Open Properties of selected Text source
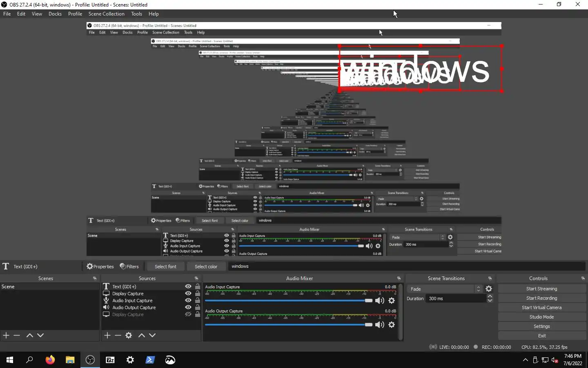This screenshot has height=368, width=588. coord(100,266)
